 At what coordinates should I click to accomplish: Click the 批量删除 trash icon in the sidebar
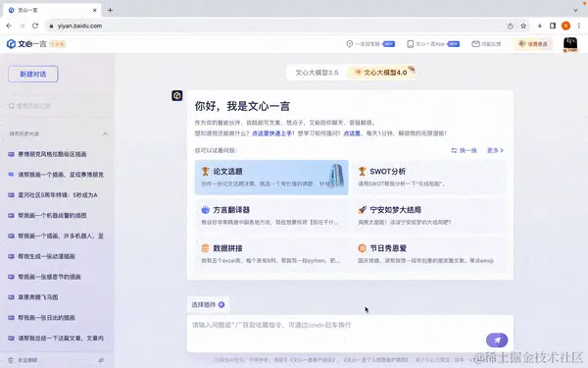[x=11, y=360]
